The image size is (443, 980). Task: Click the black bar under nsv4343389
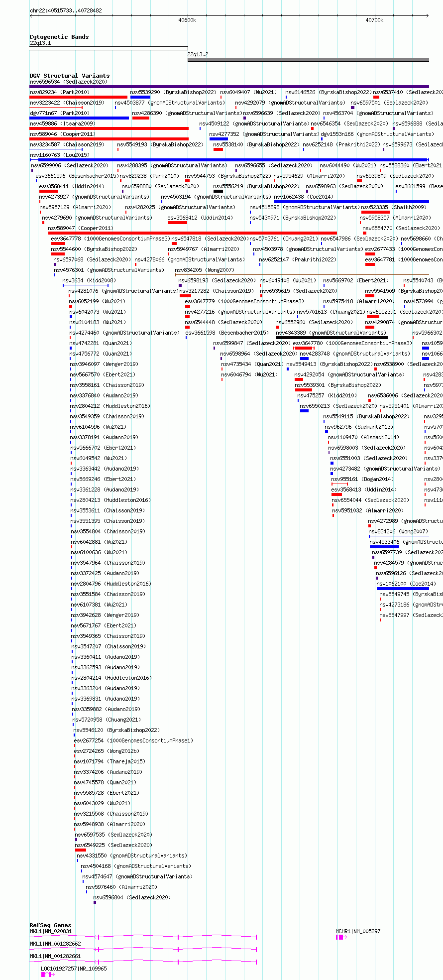click(332, 338)
